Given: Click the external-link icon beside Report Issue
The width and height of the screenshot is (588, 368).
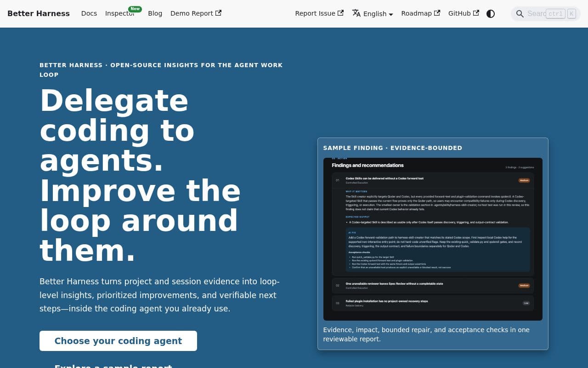Looking at the screenshot, I should point(340,13).
